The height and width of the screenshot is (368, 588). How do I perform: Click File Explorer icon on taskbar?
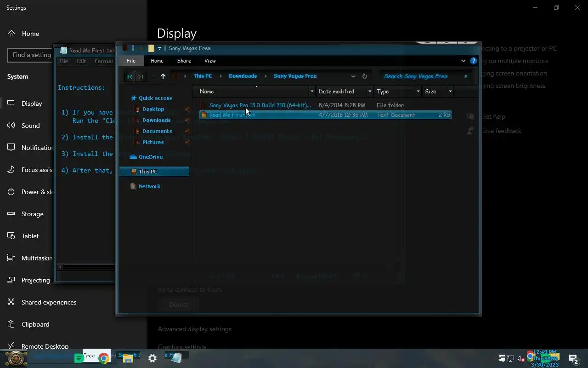pyautogui.click(x=128, y=359)
